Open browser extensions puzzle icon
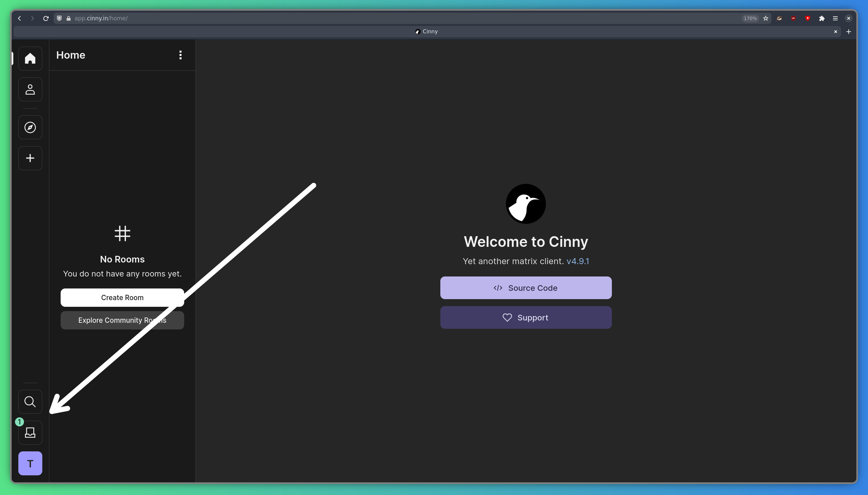This screenshot has width=868, height=495. coord(822,18)
